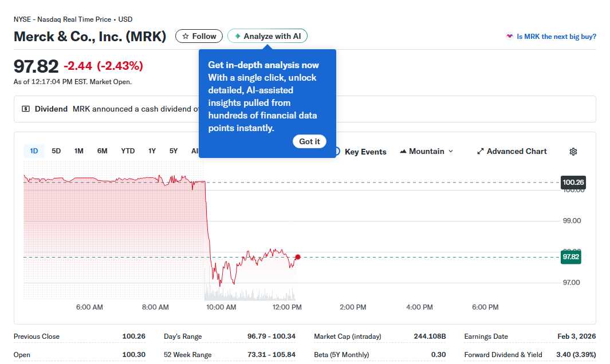
Task: Click the sparkle icon in Analyze with AI
Action: (237, 37)
